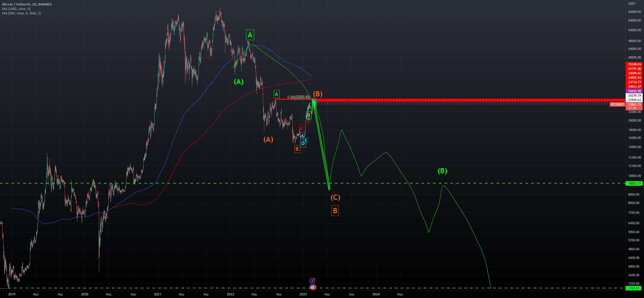Click the BTCUSDT price tag label
Viewport: 644px width, 298px height.
point(617,104)
